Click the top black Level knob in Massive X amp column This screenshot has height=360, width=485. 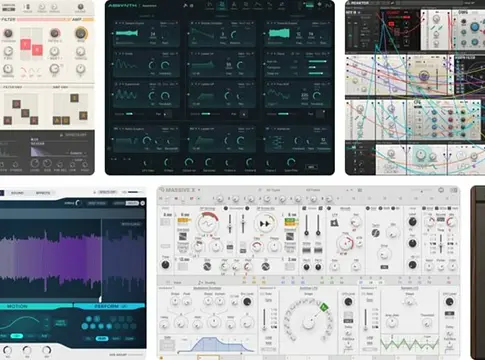click(x=412, y=222)
